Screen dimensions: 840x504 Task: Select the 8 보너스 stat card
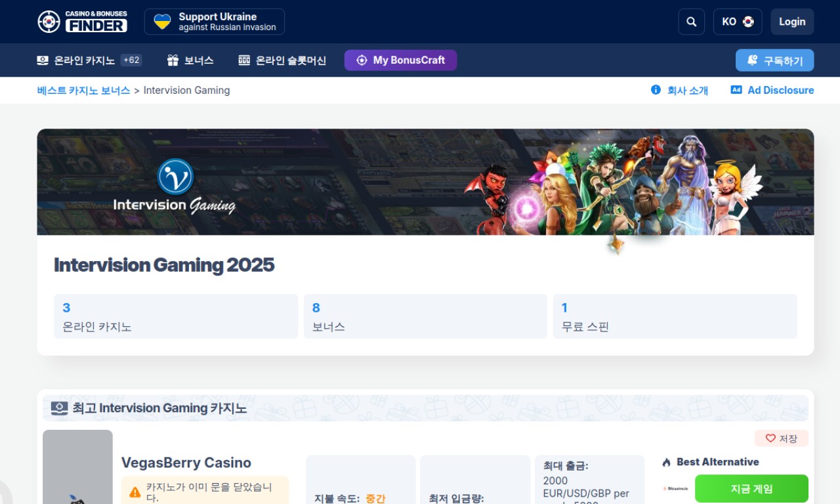click(425, 316)
